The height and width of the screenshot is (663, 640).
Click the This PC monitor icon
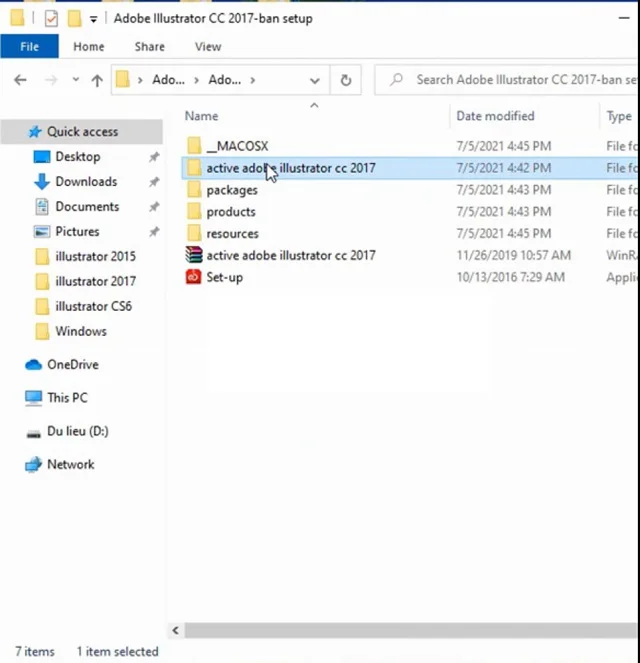coord(33,398)
